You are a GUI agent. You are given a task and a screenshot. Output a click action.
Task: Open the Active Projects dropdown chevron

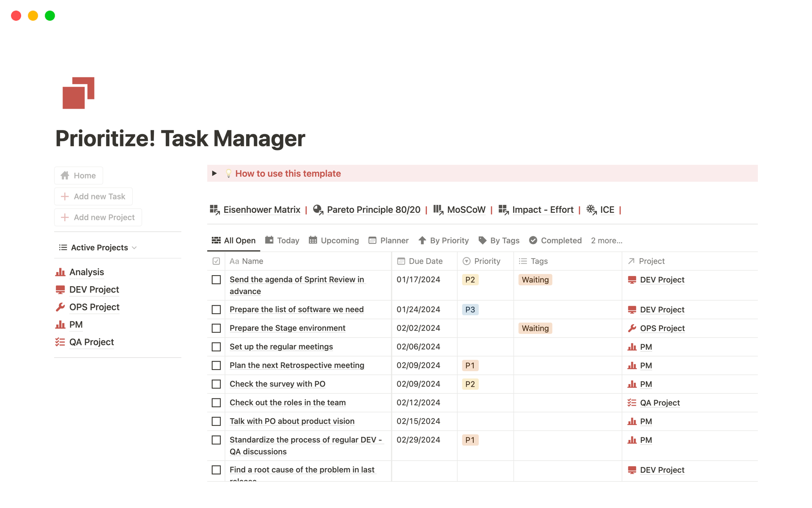tap(134, 248)
